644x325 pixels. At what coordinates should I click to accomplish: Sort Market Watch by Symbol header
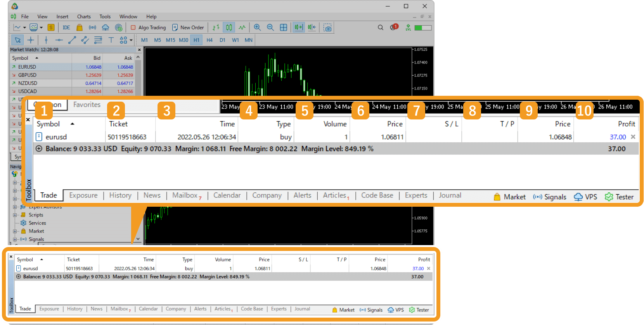41,58
